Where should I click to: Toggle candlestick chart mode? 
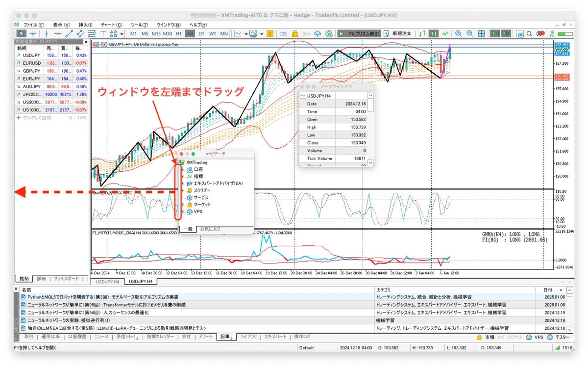pos(434,34)
